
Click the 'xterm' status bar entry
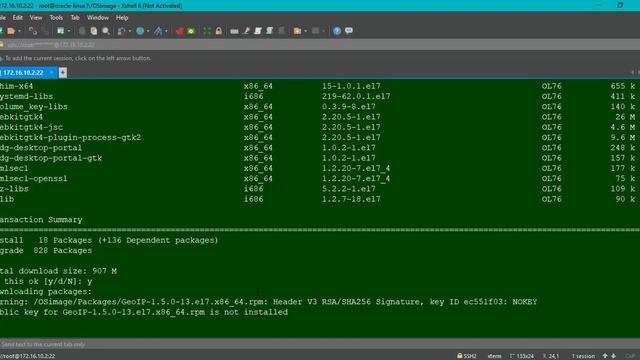[494, 356]
